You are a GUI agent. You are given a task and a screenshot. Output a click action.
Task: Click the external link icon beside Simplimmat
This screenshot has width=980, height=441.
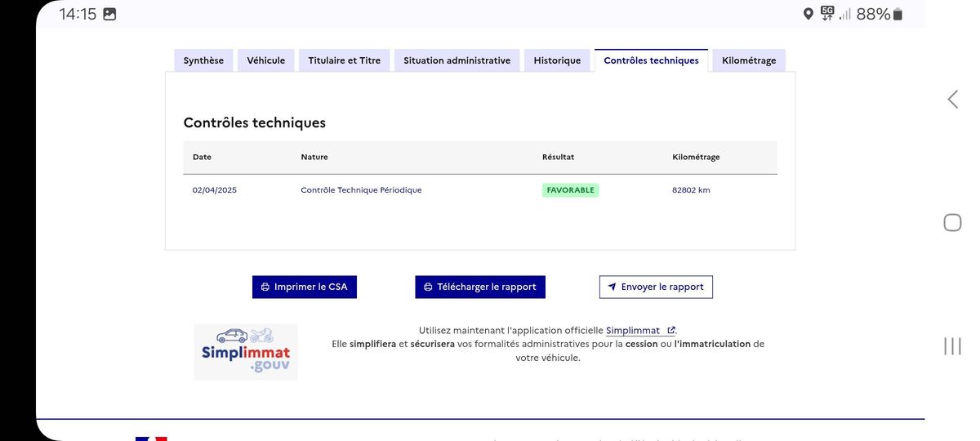(671, 331)
